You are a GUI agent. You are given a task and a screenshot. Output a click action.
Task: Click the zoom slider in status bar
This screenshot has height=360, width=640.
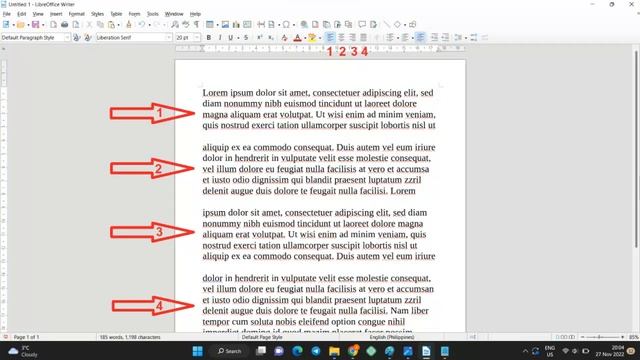pyautogui.click(x=602, y=337)
